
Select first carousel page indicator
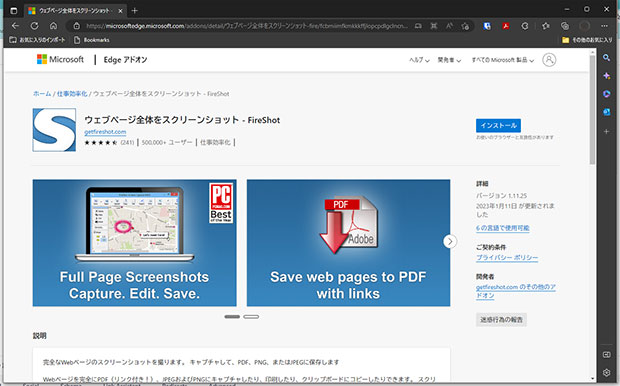(232, 317)
